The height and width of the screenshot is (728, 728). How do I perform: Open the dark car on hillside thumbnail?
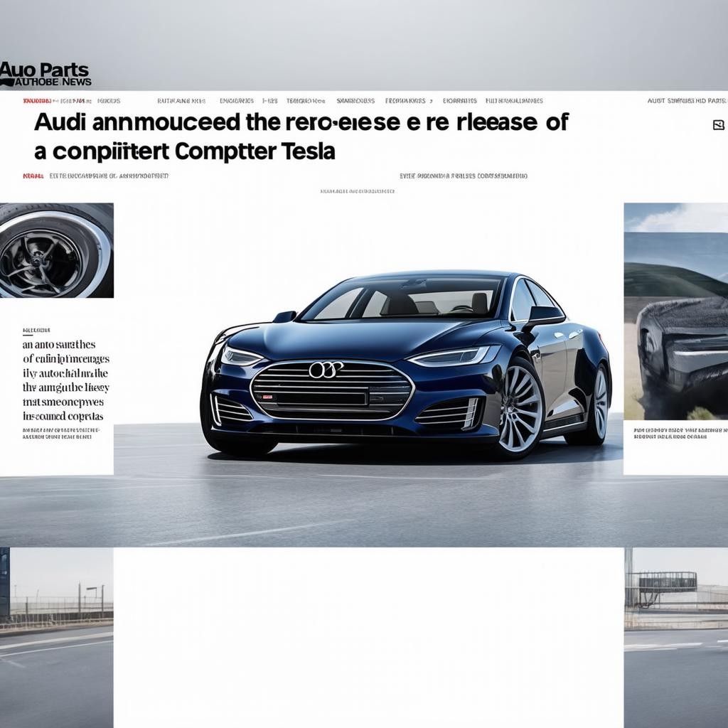tap(675, 311)
